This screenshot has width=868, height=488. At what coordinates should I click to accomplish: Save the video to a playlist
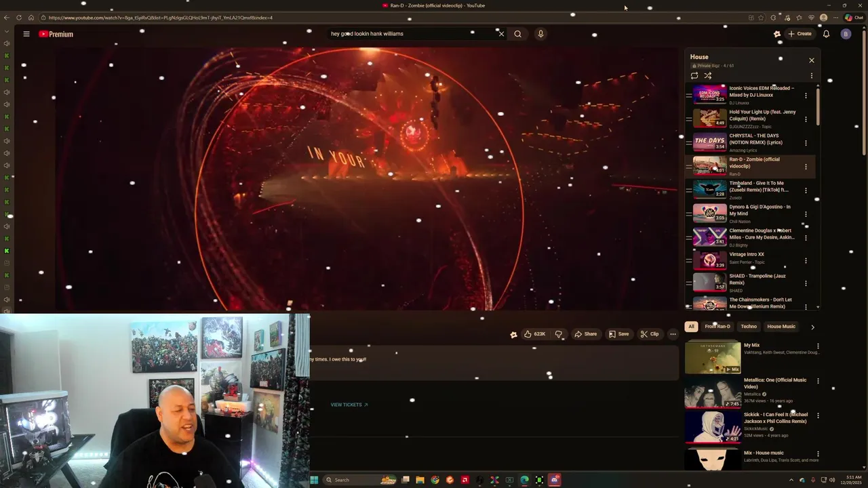(618, 334)
